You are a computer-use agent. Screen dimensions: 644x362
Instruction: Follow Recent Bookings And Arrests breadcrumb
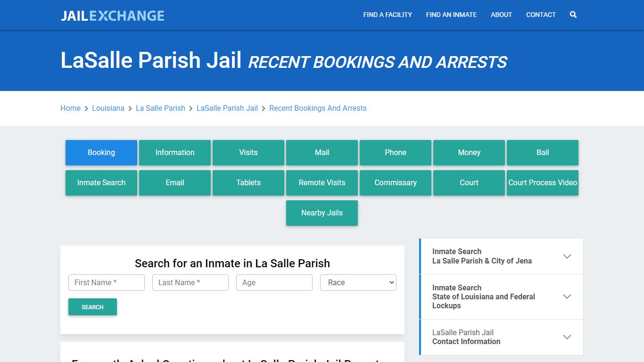coord(318,108)
